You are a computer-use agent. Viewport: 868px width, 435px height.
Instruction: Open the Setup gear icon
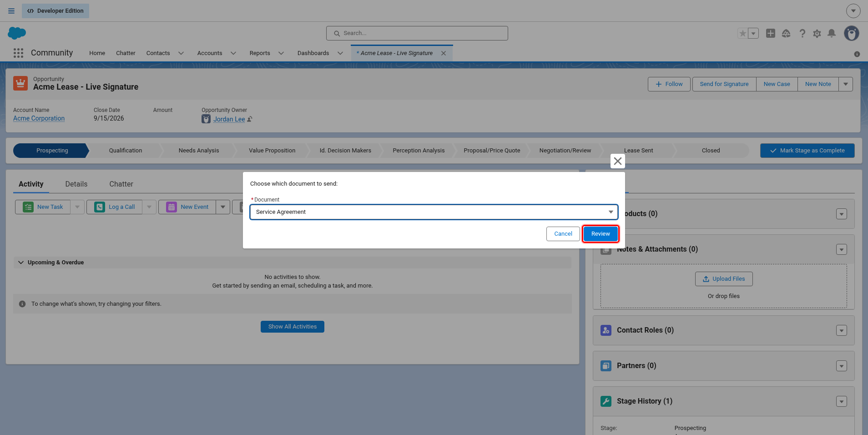pos(817,33)
